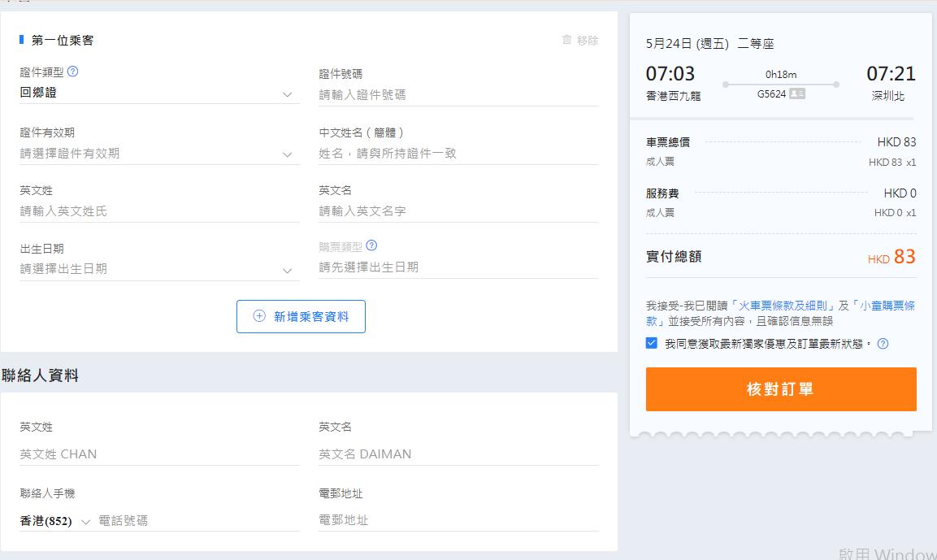Viewport: 937px width, 560px height.
Task: Click help icon beside 證件類型
Action: 73,72
